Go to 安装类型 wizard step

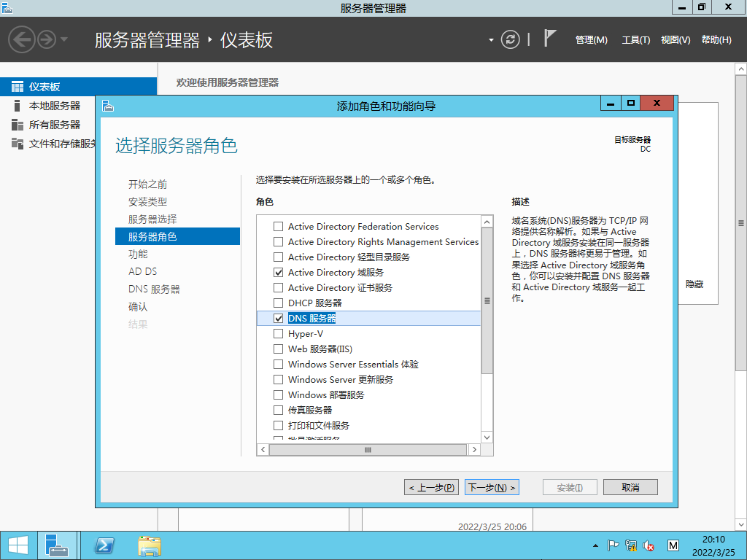tap(147, 202)
